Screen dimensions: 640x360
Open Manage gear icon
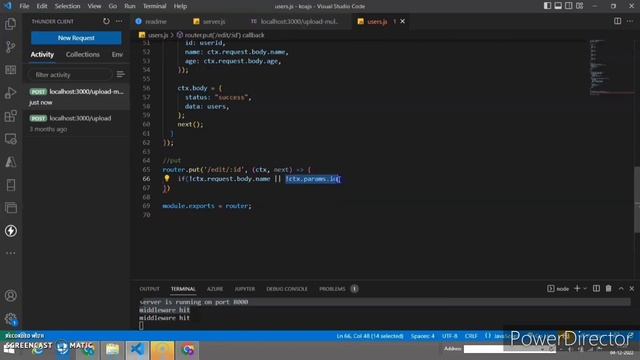[x=11, y=318]
